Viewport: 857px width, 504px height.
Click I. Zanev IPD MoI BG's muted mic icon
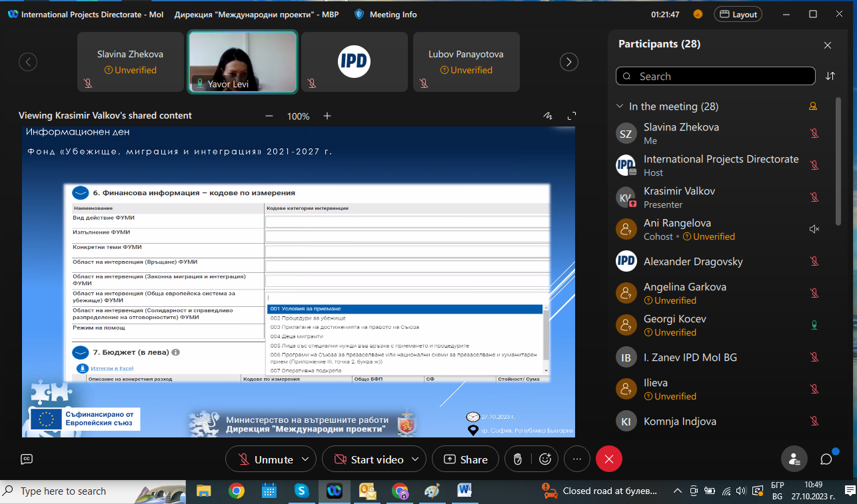tap(814, 357)
